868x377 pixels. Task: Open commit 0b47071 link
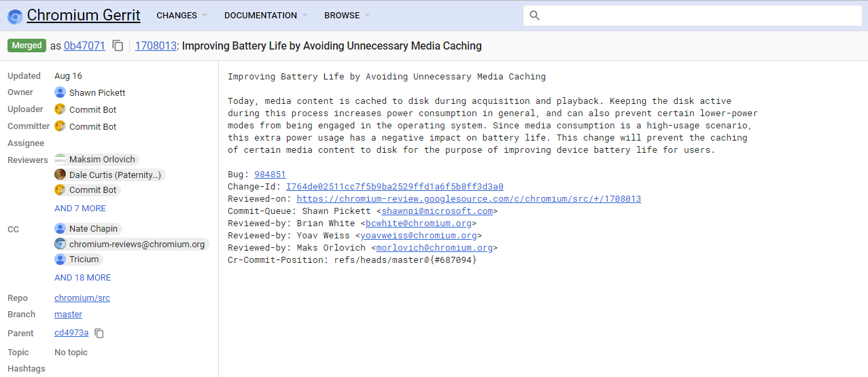pos(84,46)
